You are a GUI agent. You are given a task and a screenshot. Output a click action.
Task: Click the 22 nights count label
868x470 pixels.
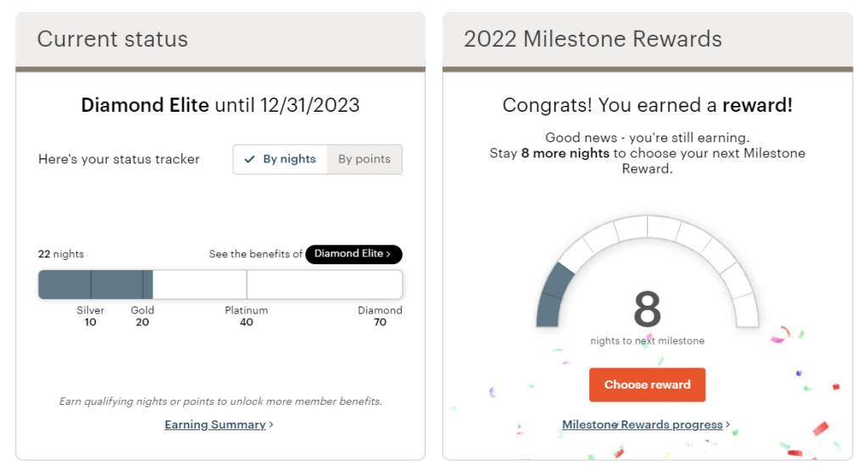(x=61, y=254)
